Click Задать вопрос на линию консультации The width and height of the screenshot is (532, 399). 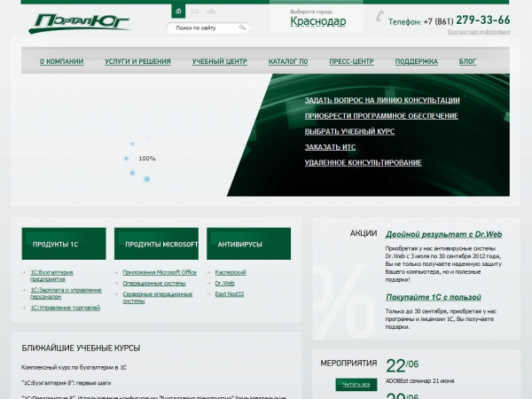382,100
